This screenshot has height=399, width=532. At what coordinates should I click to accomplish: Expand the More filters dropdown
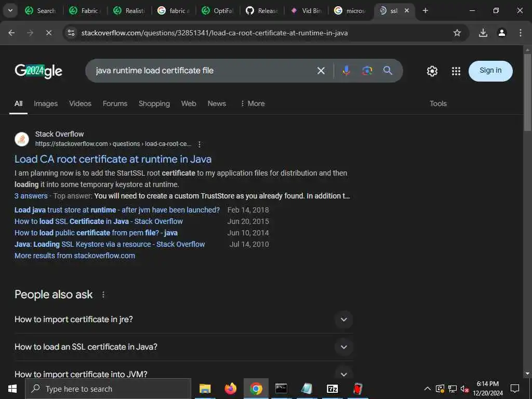click(x=253, y=104)
